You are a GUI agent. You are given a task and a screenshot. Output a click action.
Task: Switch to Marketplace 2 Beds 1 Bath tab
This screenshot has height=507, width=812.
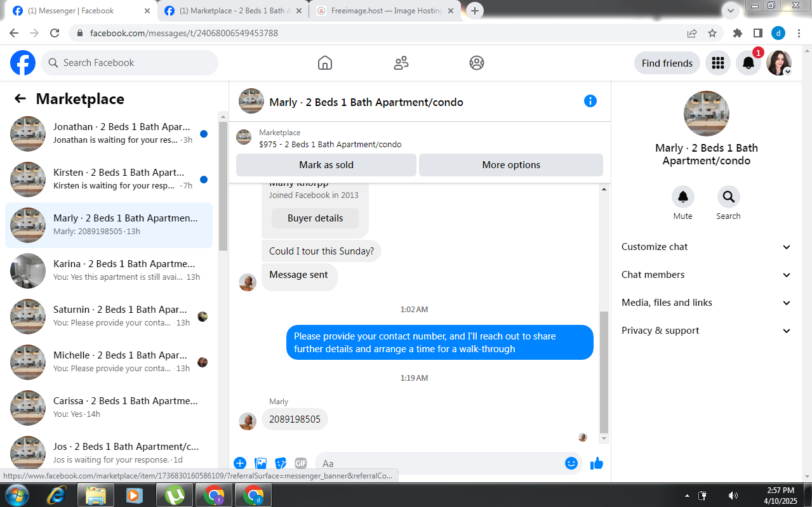[x=232, y=11]
